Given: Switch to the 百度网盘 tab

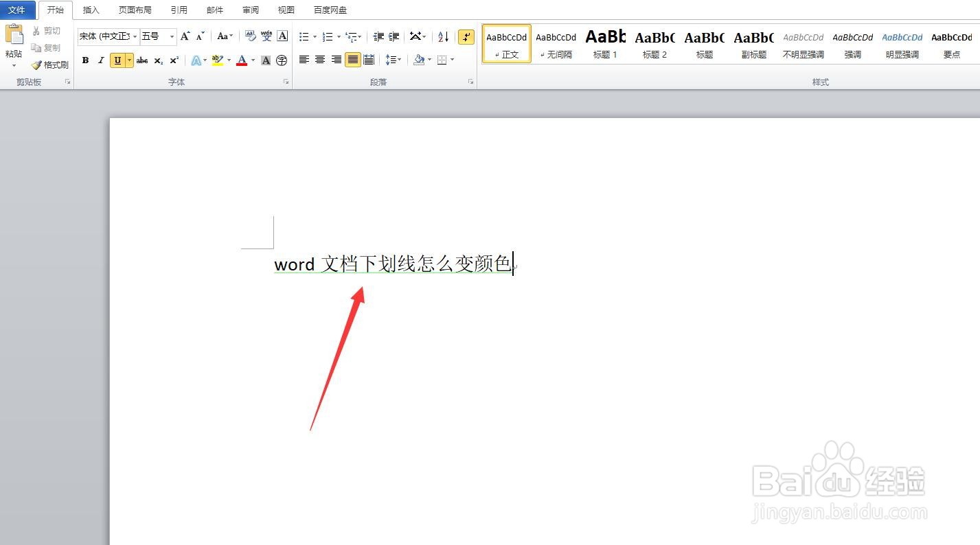Looking at the screenshot, I should click(x=330, y=10).
